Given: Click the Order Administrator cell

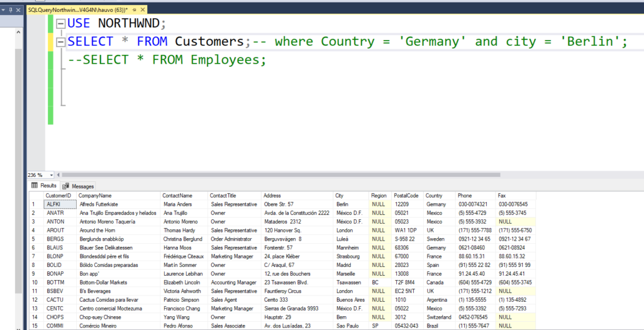Looking at the screenshot, I should point(235,239).
